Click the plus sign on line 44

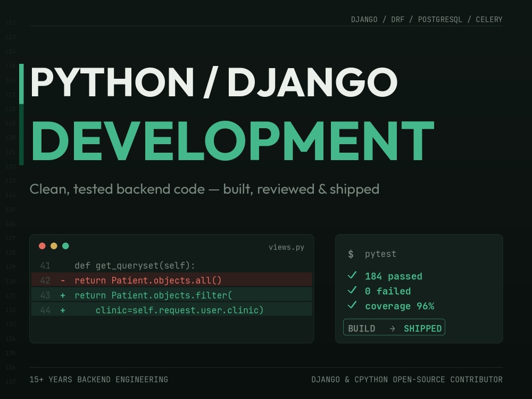63,311
